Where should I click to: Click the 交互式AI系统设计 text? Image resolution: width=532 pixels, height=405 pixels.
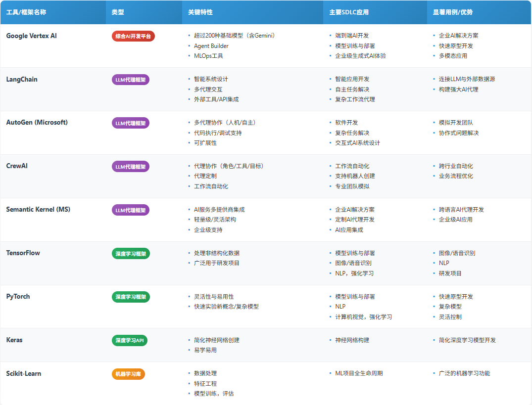point(358,143)
